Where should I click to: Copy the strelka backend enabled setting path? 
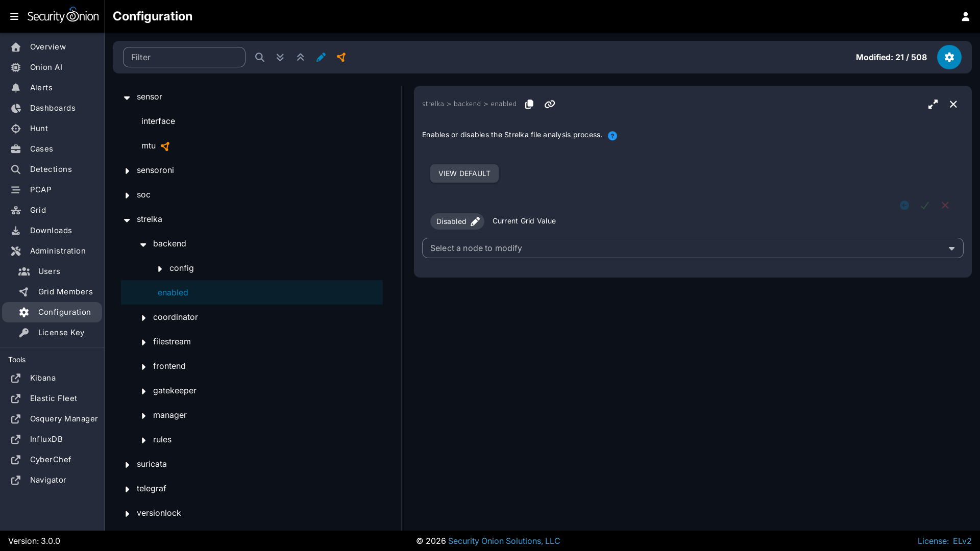529,104
